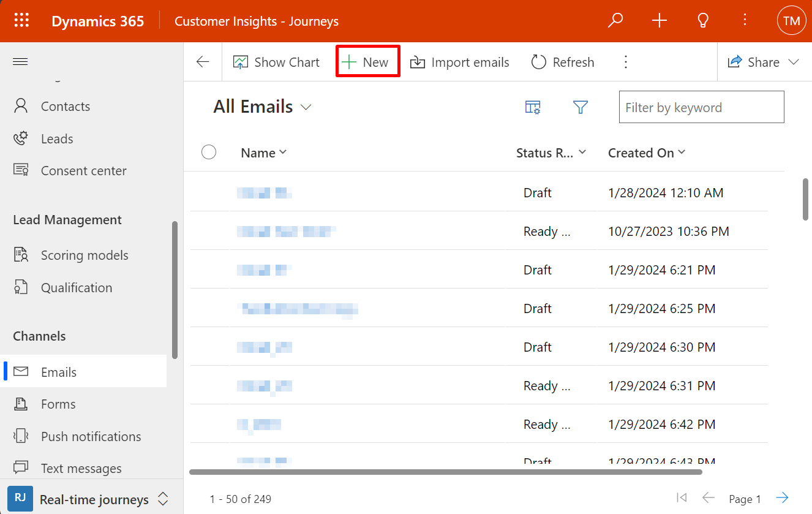
Task: Click the grid horizontal scrollbar
Action: [446, 472]
